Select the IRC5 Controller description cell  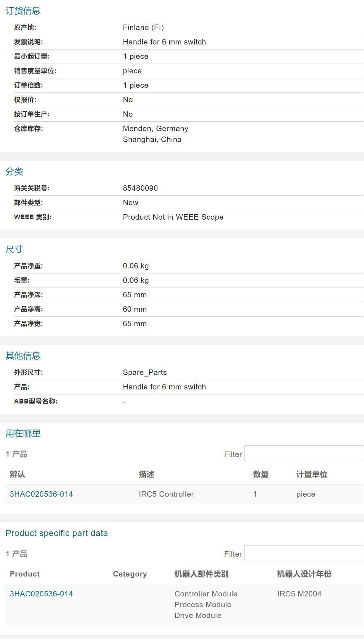coord(166,494)
